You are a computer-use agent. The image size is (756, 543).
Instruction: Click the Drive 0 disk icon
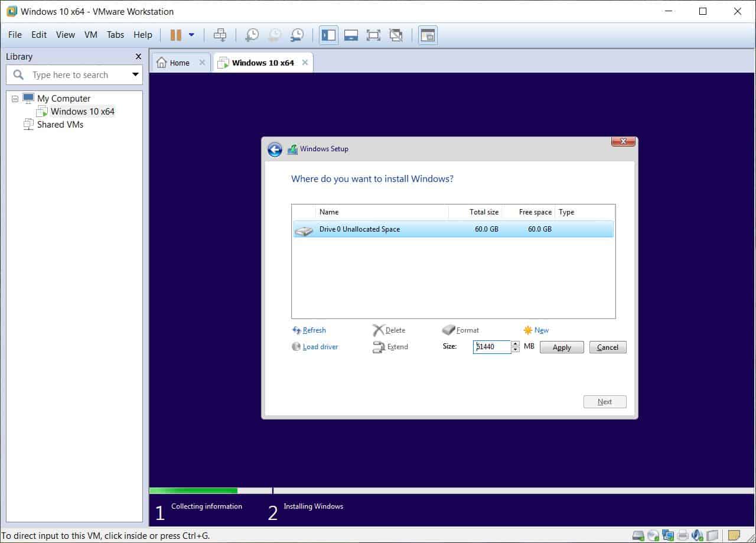pyautogui.click(x=304, y=230)
